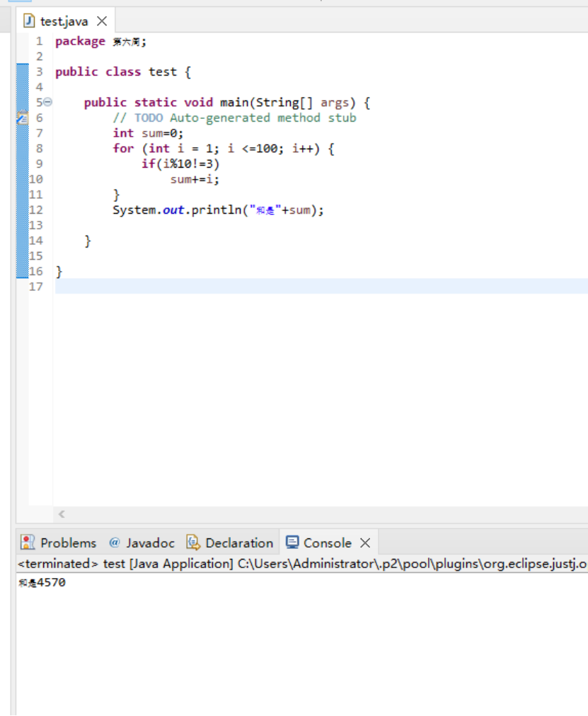Click line number 1 in the gutter
588x716 pixels.
(x=39, y=42)
